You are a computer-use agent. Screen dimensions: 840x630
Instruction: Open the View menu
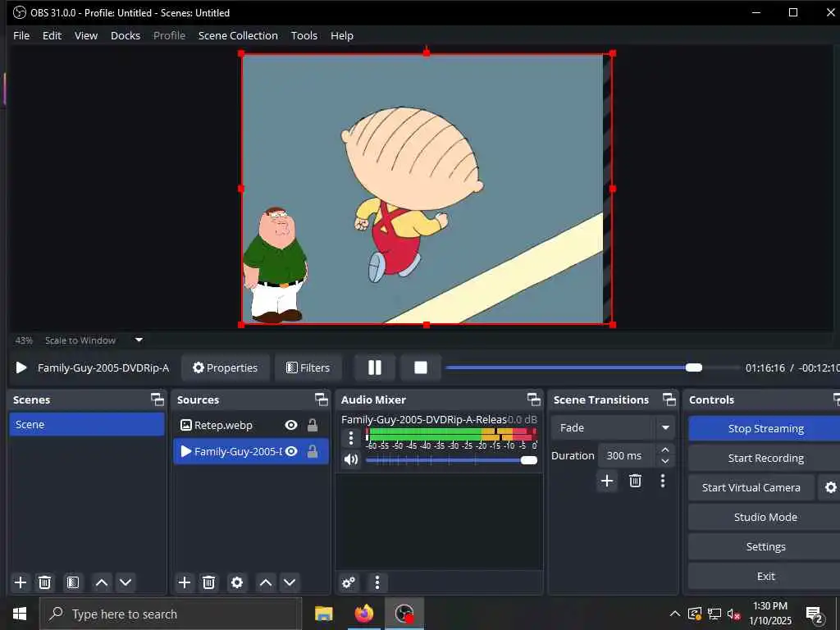point(85,35)
